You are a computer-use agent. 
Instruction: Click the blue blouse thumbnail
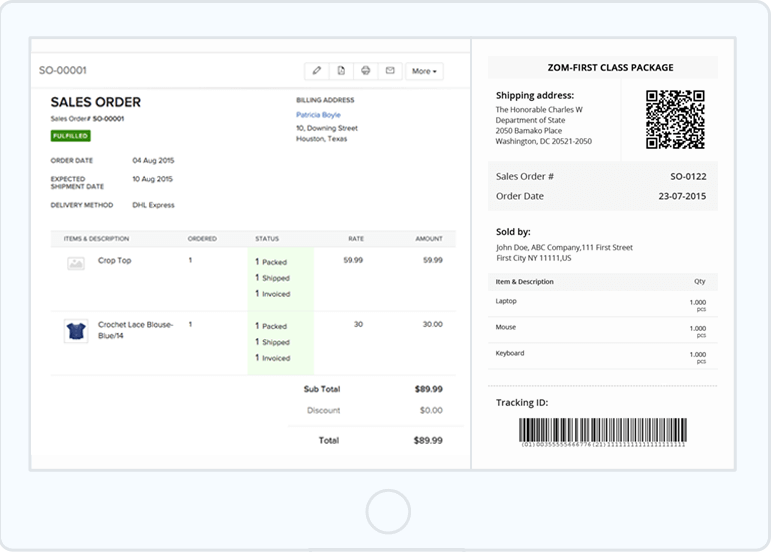point(76,331)
